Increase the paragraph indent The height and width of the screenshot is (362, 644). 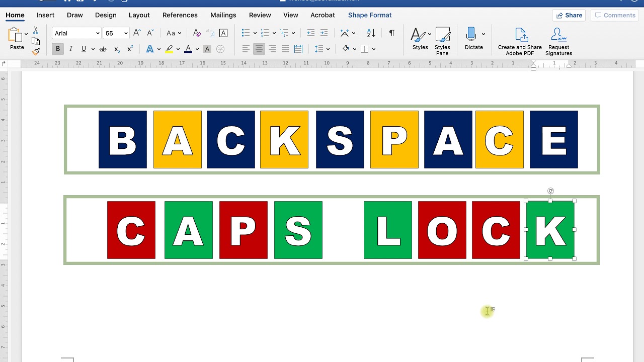point(324,33)
